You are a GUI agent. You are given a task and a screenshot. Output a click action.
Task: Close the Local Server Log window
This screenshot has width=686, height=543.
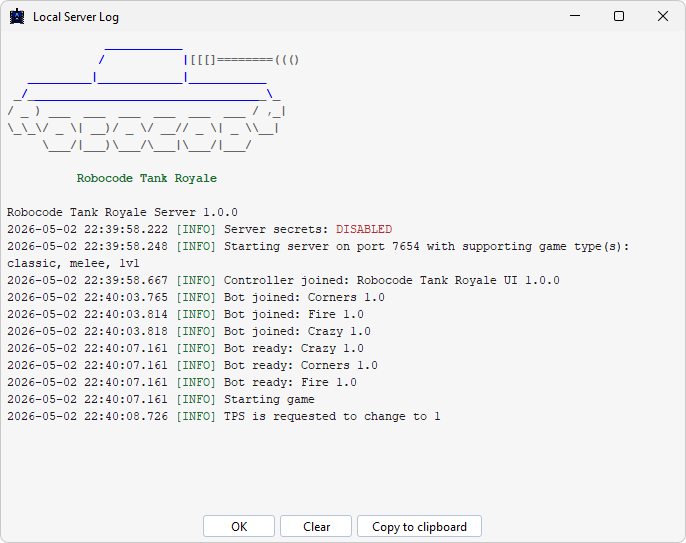click(663, 16)
